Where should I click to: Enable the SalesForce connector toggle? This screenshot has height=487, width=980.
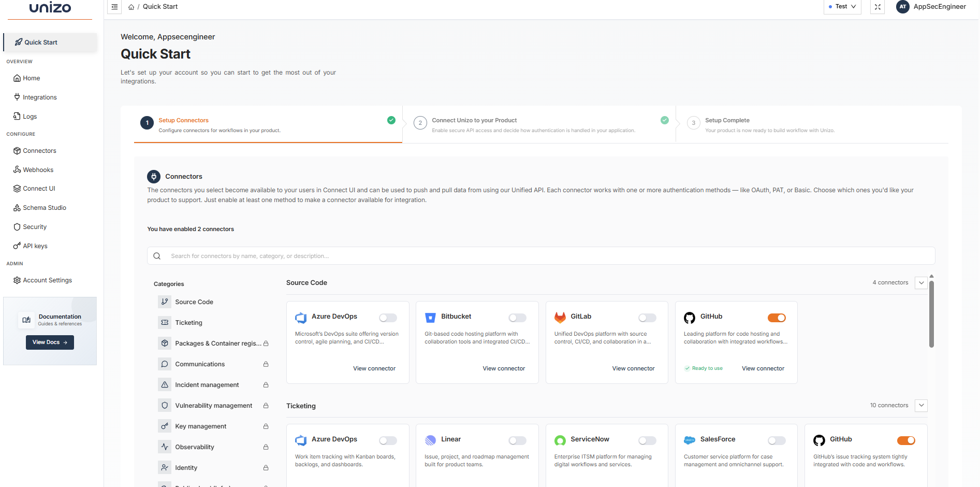(777, 440)
